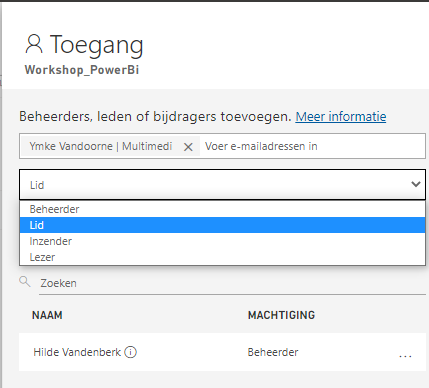Click the Toegang panel heading

click(97, 45)
